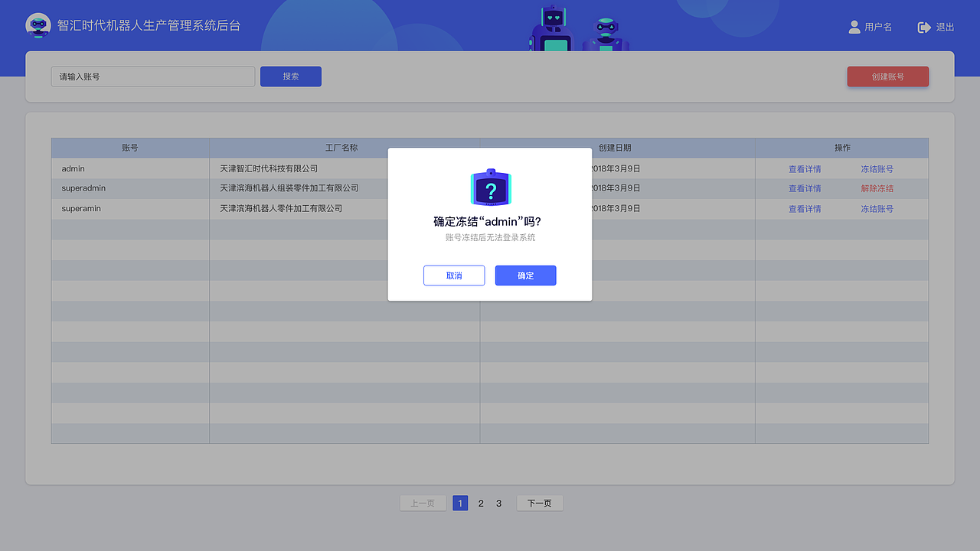The width and height of the screenshot is (980, 551).
Task: Click the logout arrow icon
Action: coord(924,27)
